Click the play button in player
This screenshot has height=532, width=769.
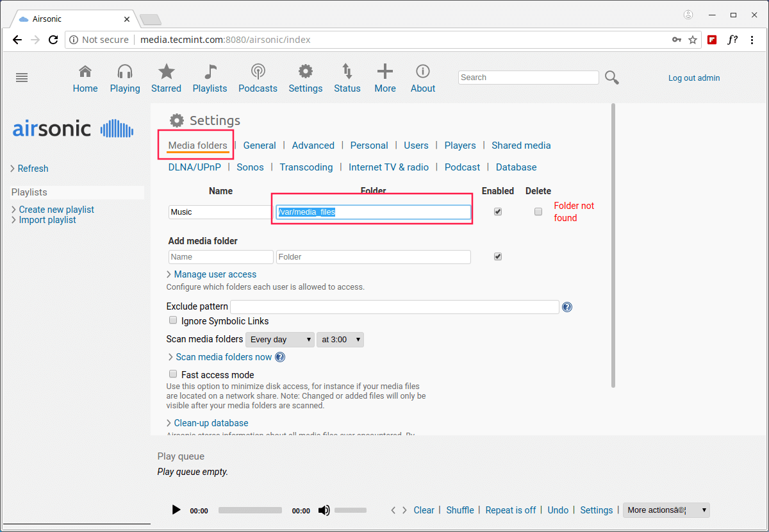[x=176, y=510]
